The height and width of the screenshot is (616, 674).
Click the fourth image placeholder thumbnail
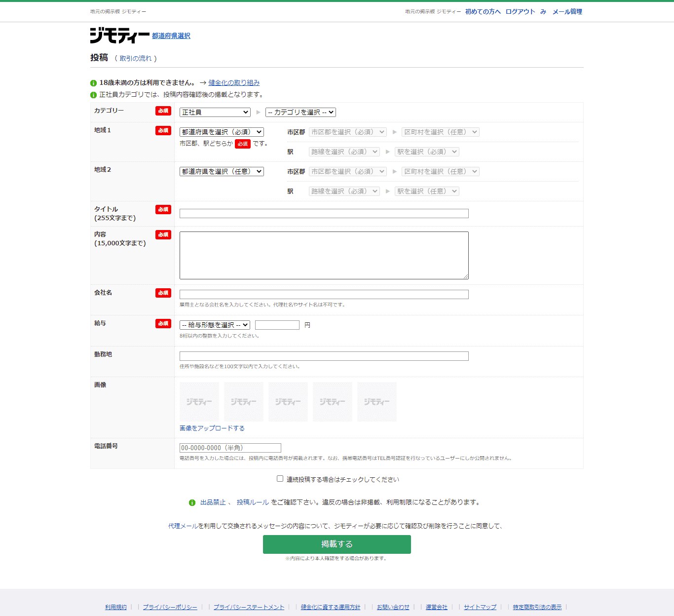pos(333,402)
